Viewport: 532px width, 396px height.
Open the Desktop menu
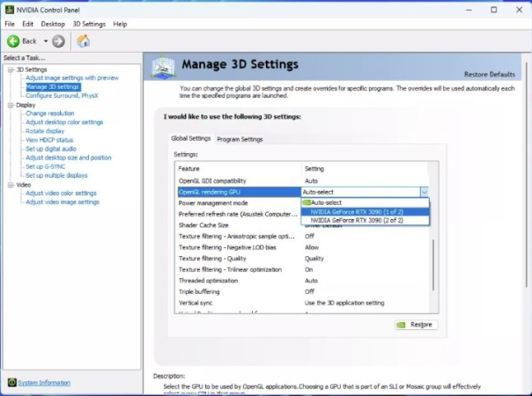click(x=53, y=24)
